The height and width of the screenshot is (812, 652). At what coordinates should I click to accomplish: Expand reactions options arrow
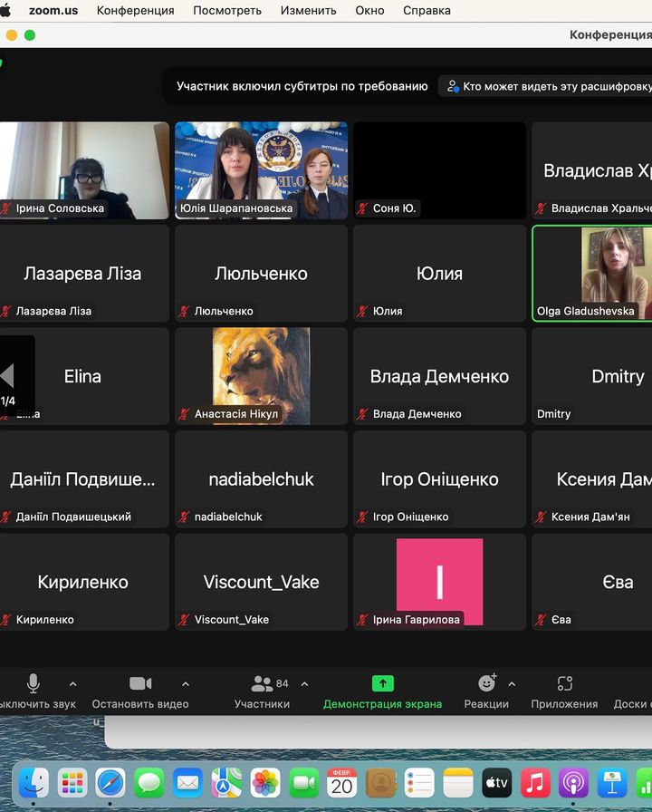[512, 684]
